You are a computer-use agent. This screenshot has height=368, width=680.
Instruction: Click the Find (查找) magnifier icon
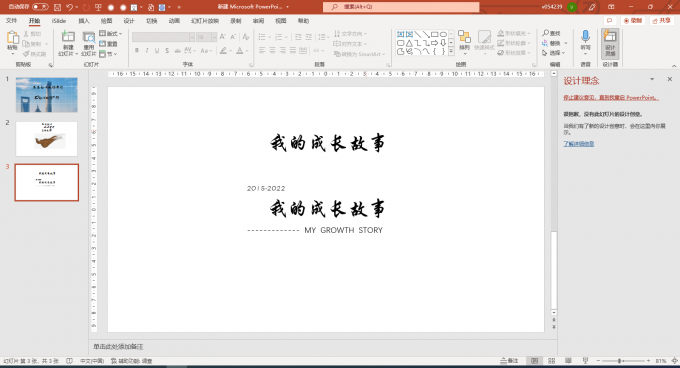(x=545, y=33)
